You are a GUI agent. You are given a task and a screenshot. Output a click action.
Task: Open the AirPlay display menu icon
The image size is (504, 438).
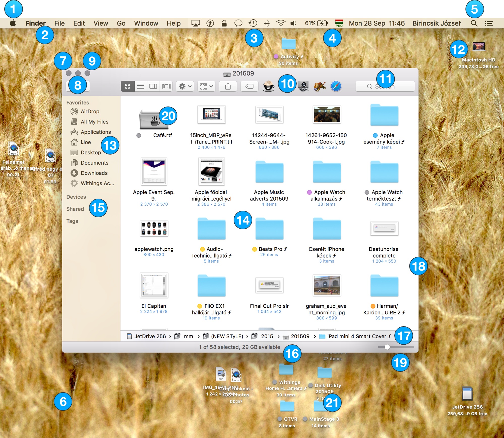pyautogui.click(x=196, y=23)
